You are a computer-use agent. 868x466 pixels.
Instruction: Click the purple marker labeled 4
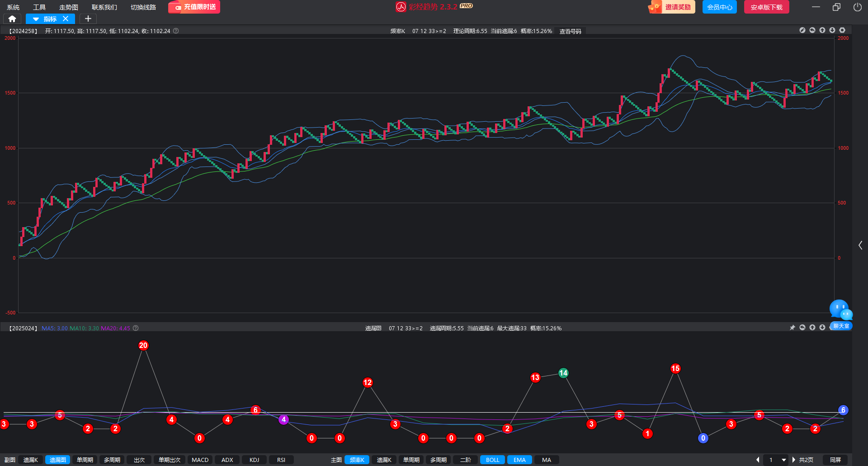[283, 419]
